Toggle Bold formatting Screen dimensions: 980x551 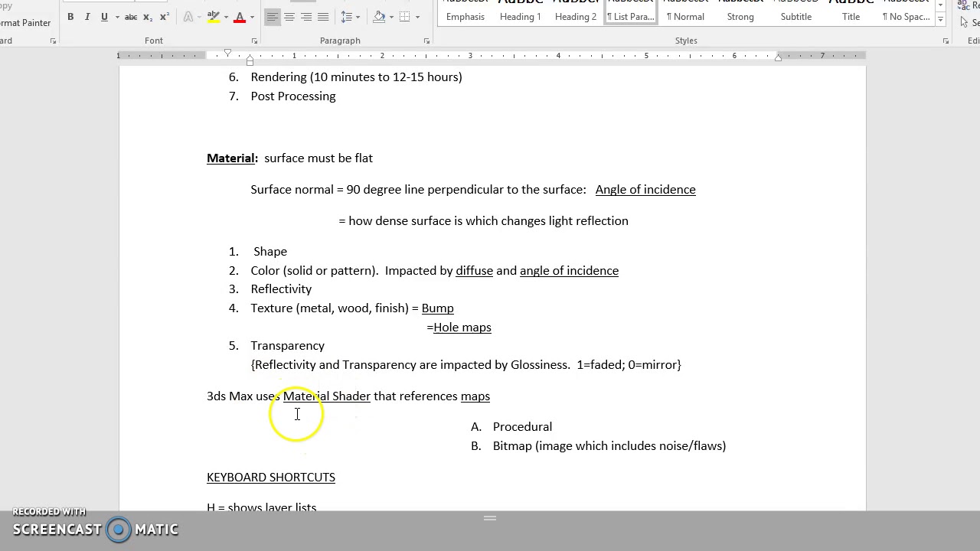pyautogui.click(x=70, y=17)
